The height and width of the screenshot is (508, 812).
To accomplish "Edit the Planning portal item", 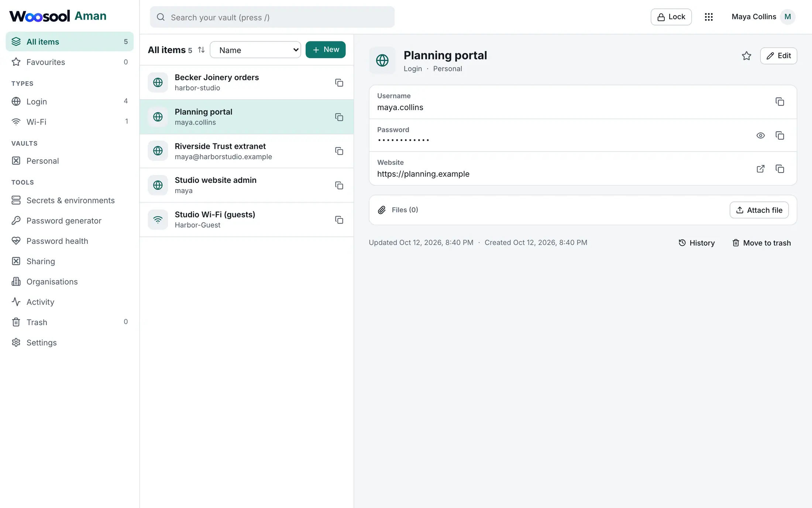I will pyautogui.click(x=778, y=56).
